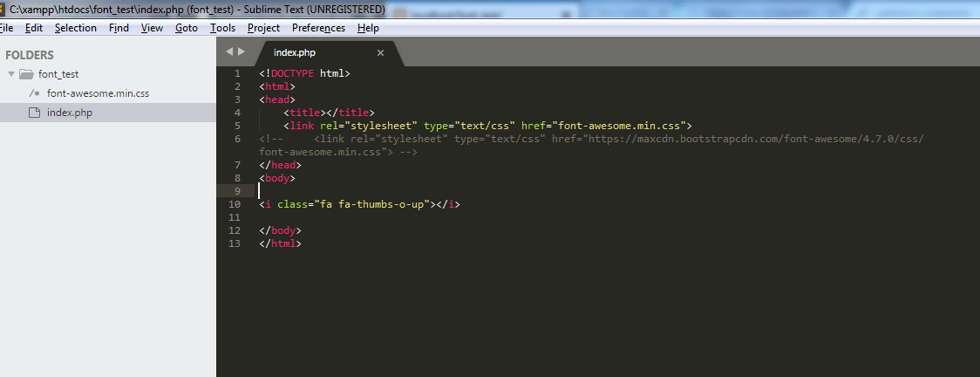Place cursor on DOCTYPE keyword
This screenshot has width=980, height=377.
pyautogui.click(x=292, y=73)
